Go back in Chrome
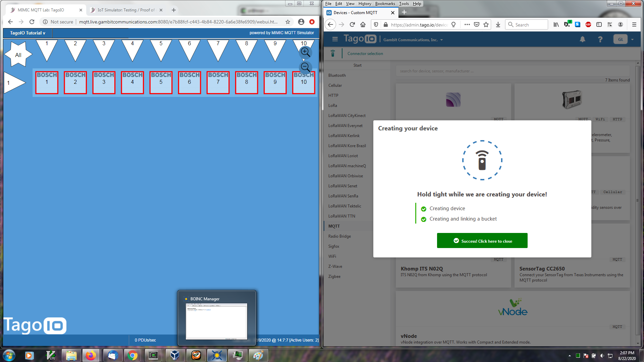 [x=10, y=22]
